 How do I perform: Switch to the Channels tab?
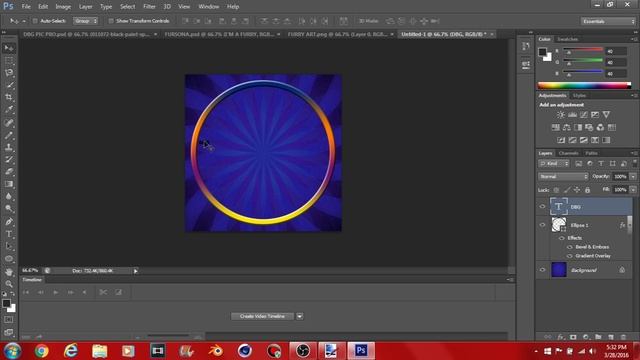[568, 153]
